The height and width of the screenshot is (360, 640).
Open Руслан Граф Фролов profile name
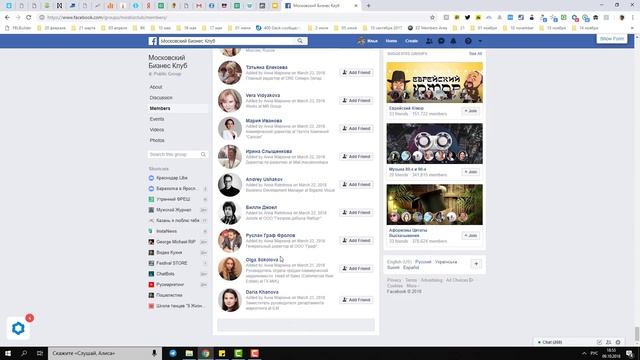[270, 235]
